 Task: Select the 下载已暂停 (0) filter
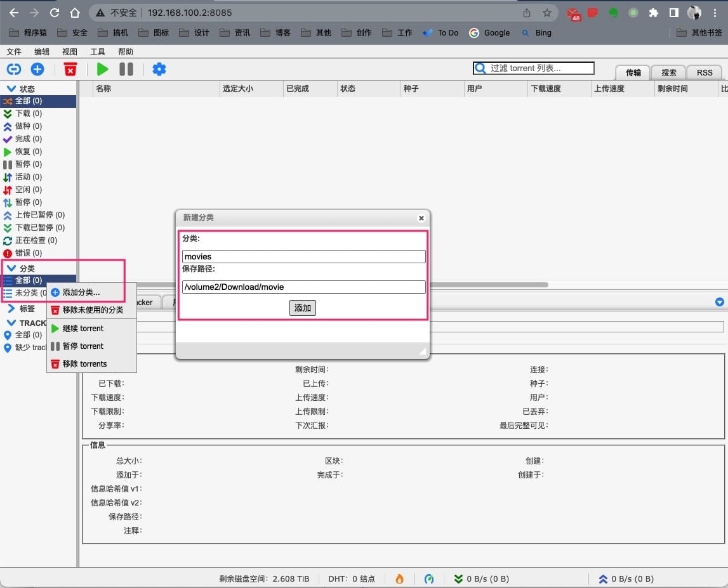pyautogui.click(x=39, y=228)
